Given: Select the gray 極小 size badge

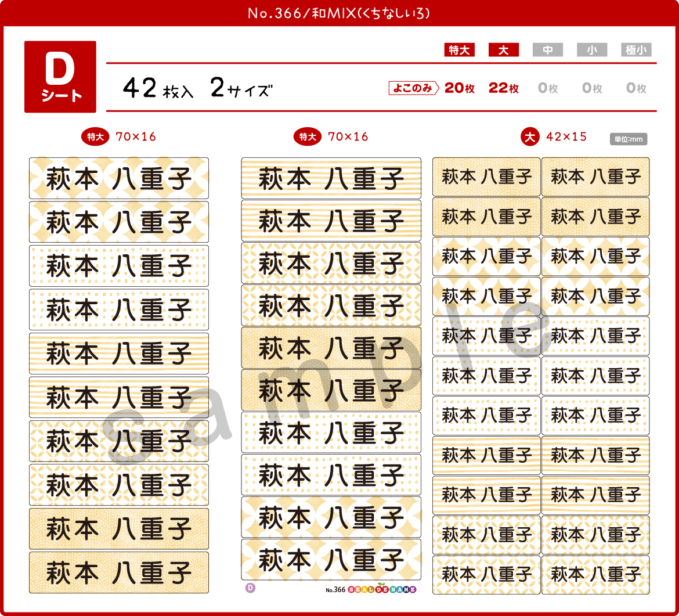Looking at the screenshot, I should (x=636, y=50).
